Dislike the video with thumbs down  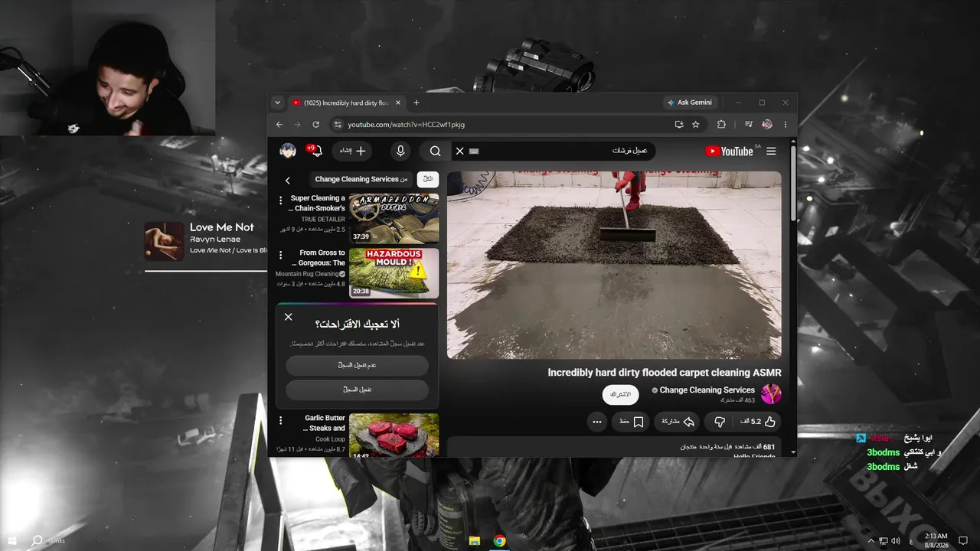click(x=720, y=422)
